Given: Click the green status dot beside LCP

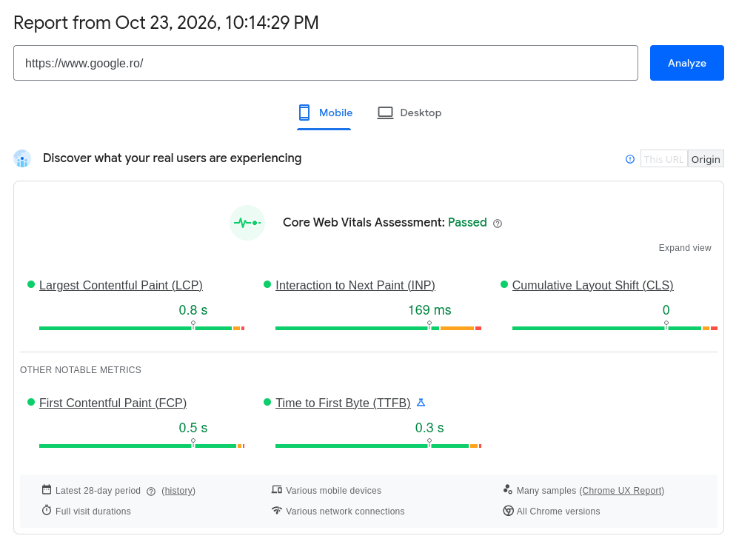Looking at the screenshot, I should coord(31,284).
